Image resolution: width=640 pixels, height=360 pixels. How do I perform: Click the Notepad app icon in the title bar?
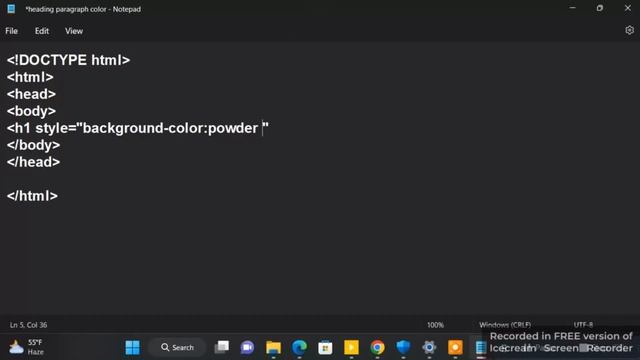point(11,9)
